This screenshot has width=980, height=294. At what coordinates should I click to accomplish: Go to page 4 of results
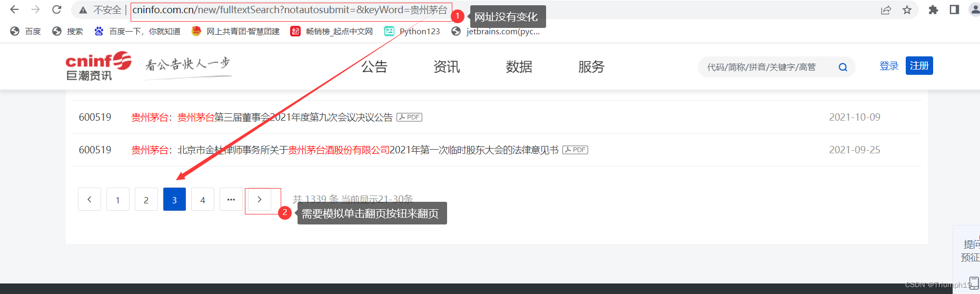203,199
